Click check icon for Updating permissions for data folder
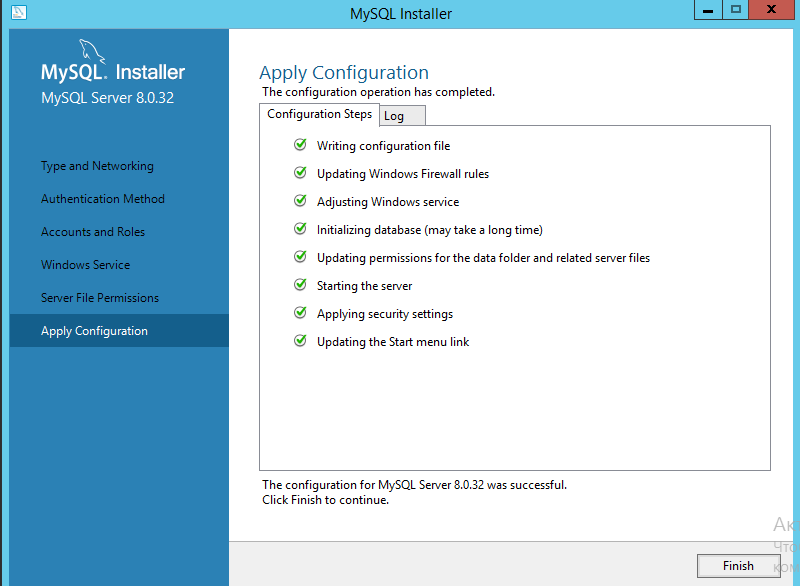Viewport: 800px width, 586px height. tap(301, 257)
